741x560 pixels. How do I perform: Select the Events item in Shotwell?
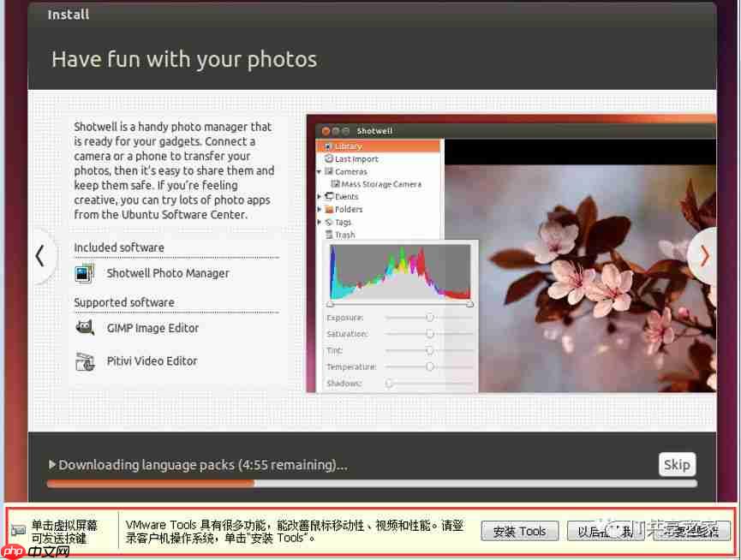click(x=348, y=196)
